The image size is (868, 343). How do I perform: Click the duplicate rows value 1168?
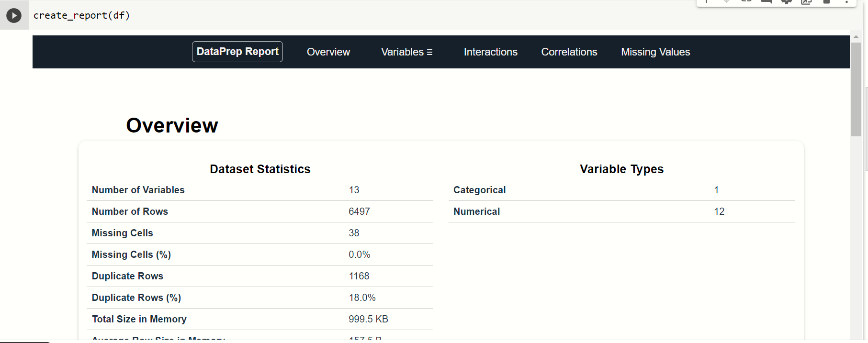click(x=359, y=276)
